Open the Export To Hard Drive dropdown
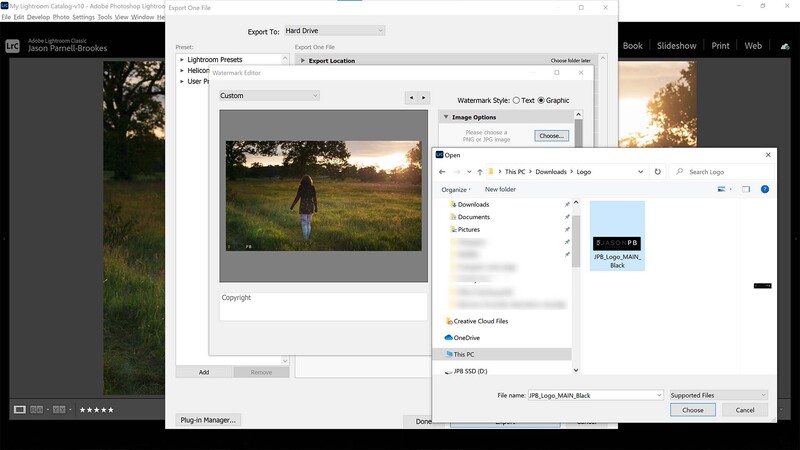This screenshot has height=450, width=800. [334, 31]
